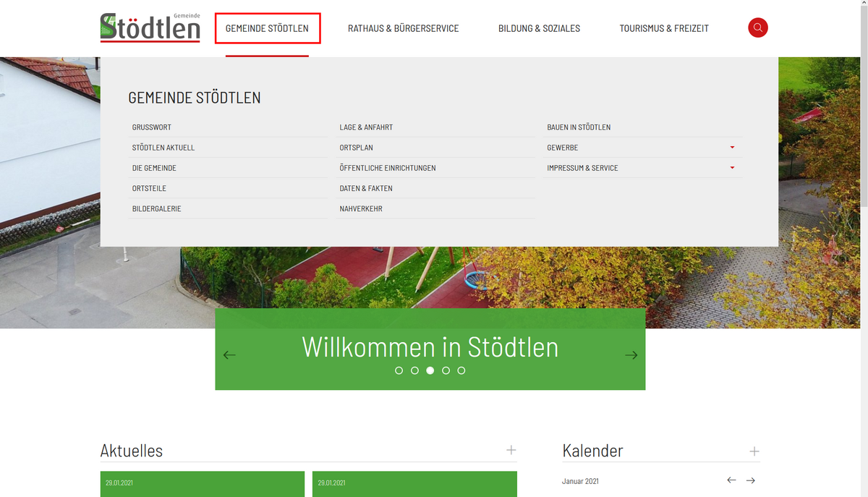Go to next slide arrow in the Willkommen banner

[x=631, y=354]
